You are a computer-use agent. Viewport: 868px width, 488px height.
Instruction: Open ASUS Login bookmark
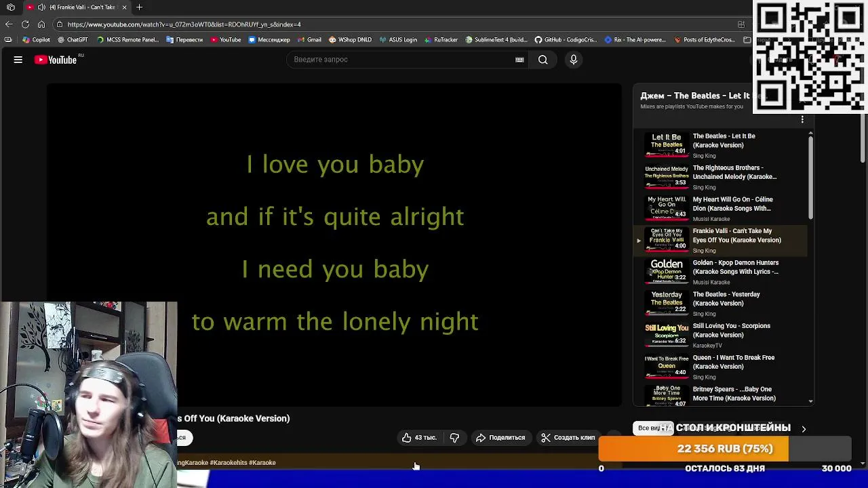coord(398,40)
